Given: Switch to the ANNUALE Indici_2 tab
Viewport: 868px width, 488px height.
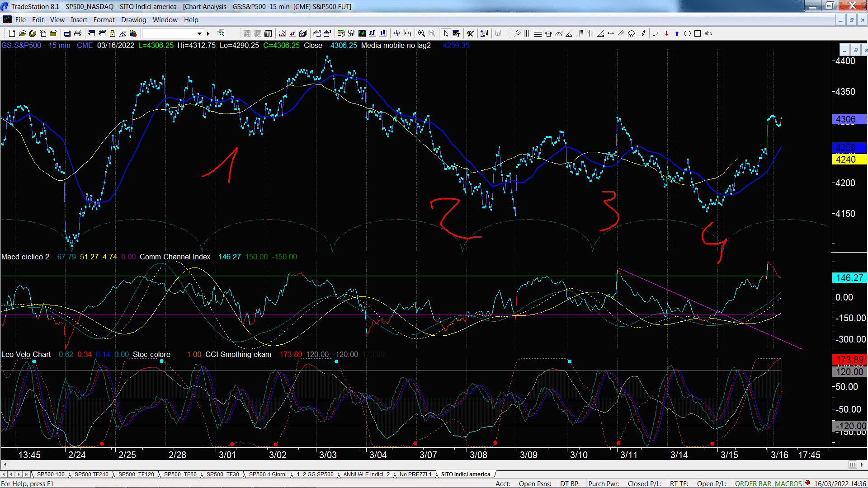Looking at the screenshot, I should click(x=366, y=474).
